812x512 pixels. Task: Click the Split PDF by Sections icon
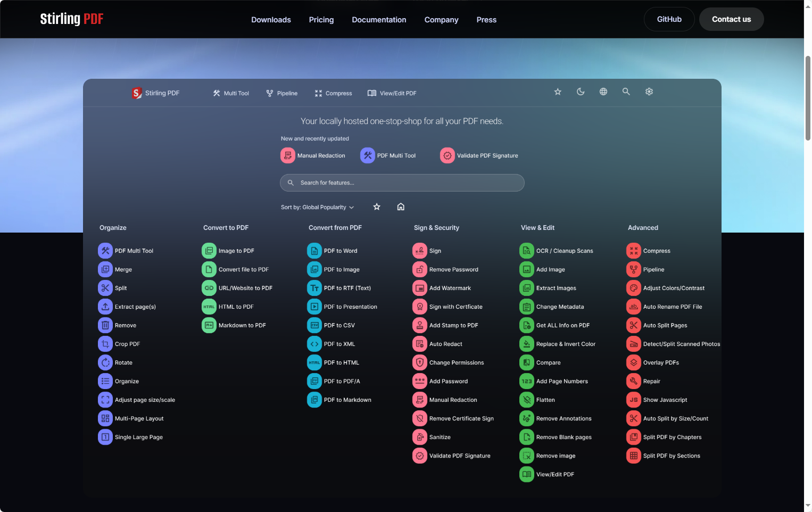[x=634, y=456]
